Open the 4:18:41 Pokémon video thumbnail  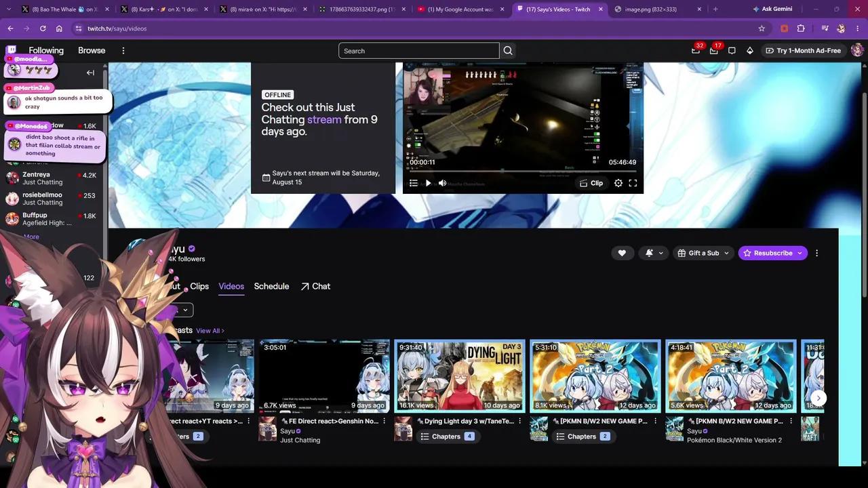(731, 376)
